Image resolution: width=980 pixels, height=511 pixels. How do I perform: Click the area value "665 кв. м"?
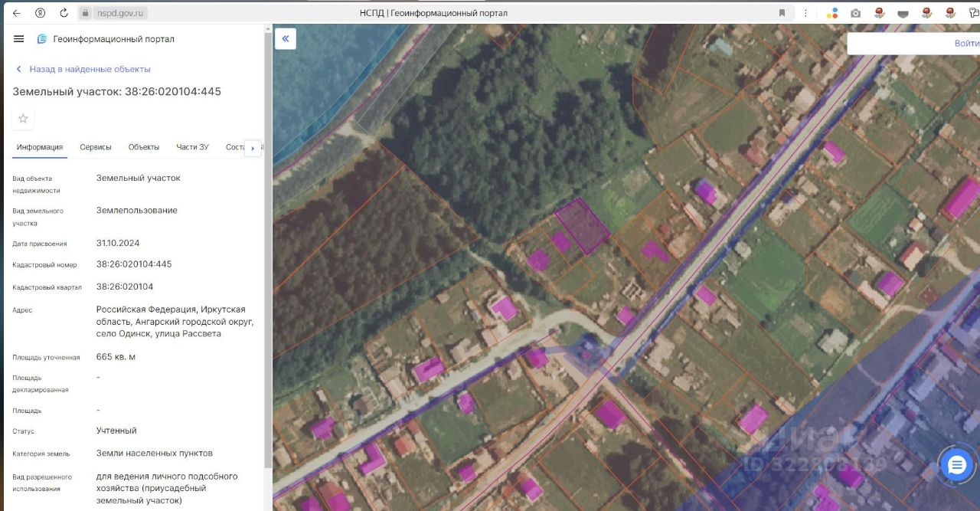pos(116,357)
